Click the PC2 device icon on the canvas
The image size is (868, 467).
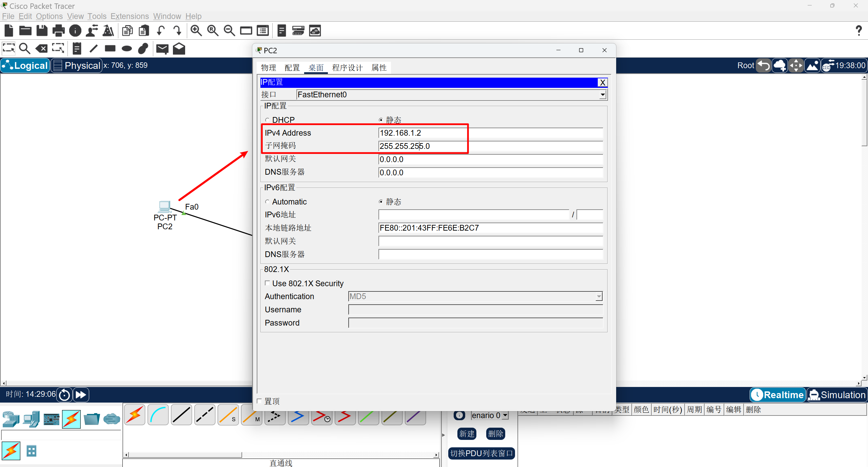point(164,206)
